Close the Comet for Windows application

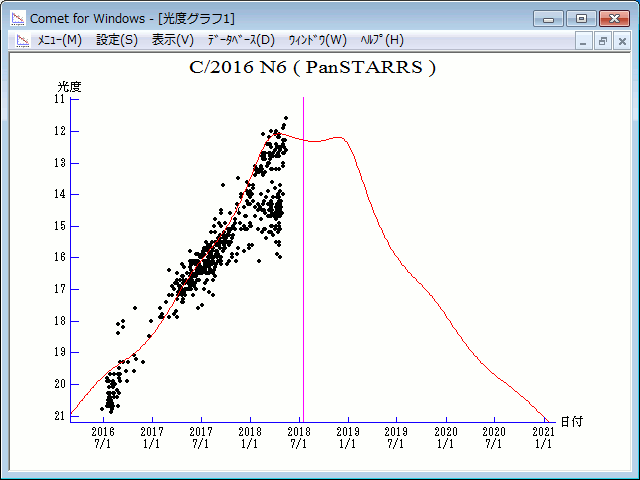point(613,17)
